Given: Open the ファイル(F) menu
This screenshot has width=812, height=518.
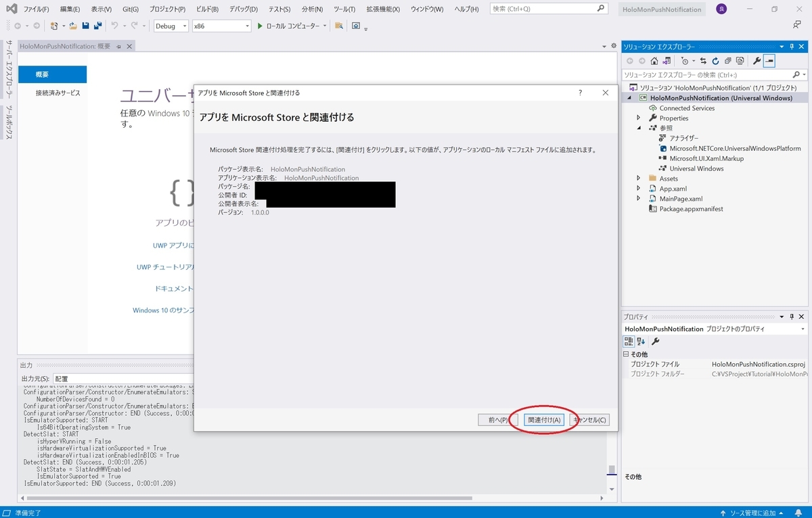Looking at the screenshot, I should click(36, 9).
